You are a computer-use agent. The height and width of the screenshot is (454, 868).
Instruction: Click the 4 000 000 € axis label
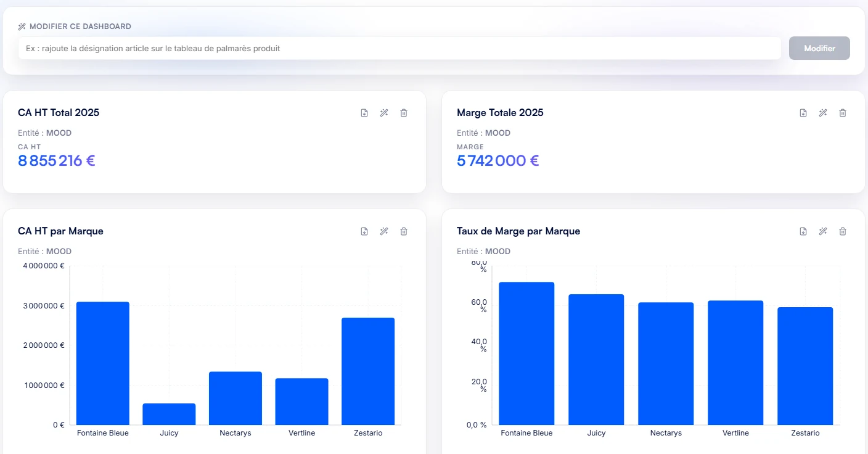point(44,266)
